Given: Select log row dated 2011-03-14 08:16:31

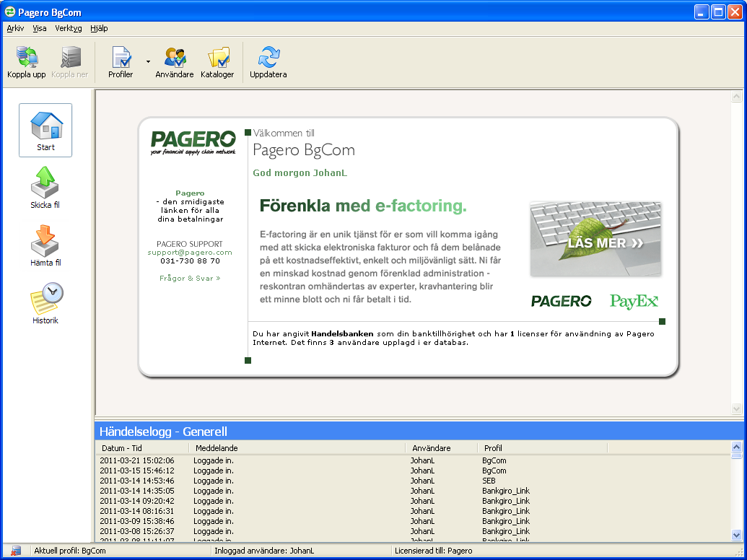Looking at the screenshot, I should tap(413, 511).
